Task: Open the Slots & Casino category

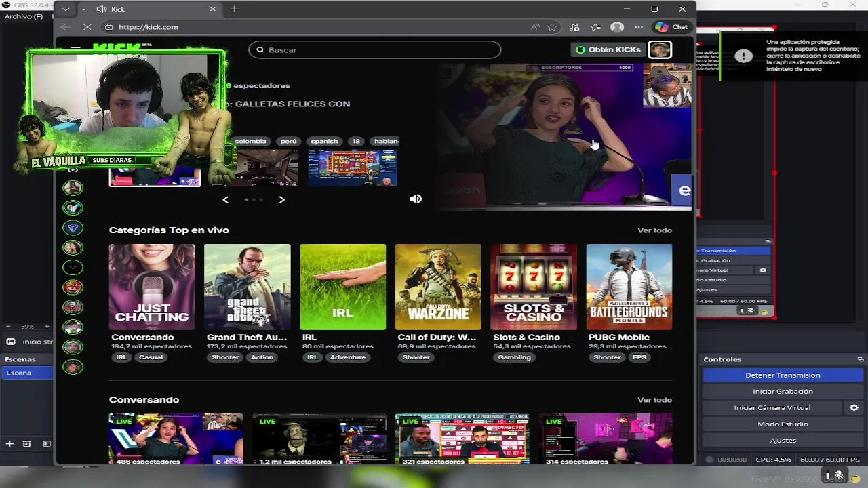Action: 534,287
